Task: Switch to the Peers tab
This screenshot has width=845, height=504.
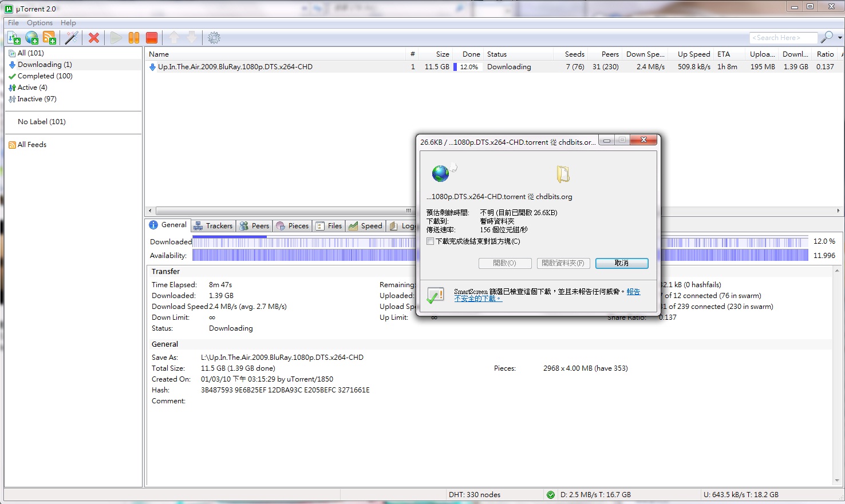Action: [x=255, y=226]
